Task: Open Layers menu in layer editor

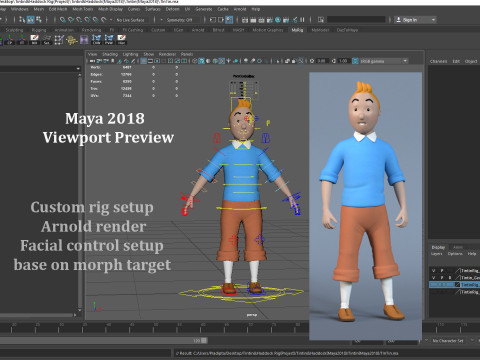Action: [436, 254]
